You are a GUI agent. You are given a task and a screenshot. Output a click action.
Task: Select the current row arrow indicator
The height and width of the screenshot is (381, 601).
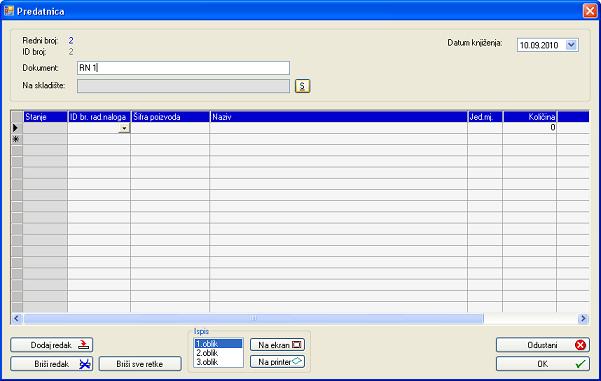pos(16,128)
